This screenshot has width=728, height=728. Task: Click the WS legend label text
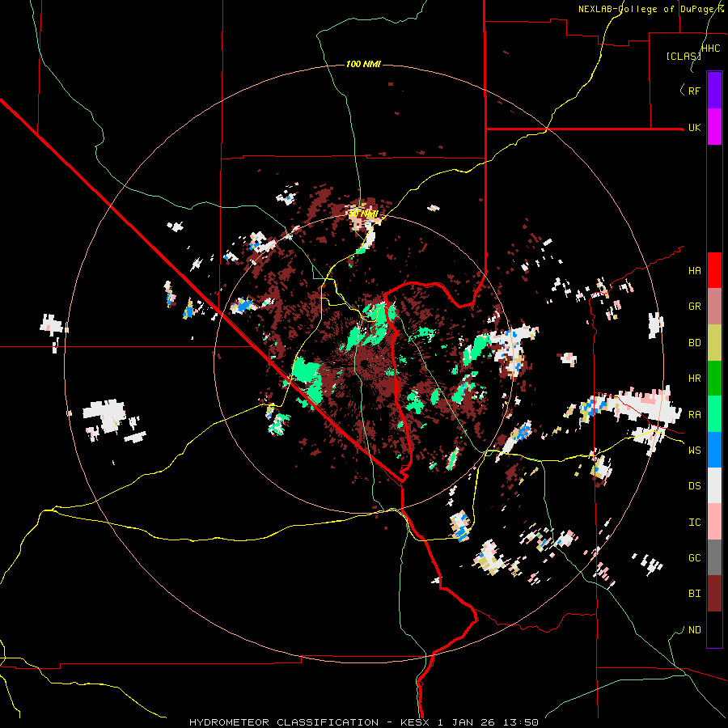[x=694, y=450]
